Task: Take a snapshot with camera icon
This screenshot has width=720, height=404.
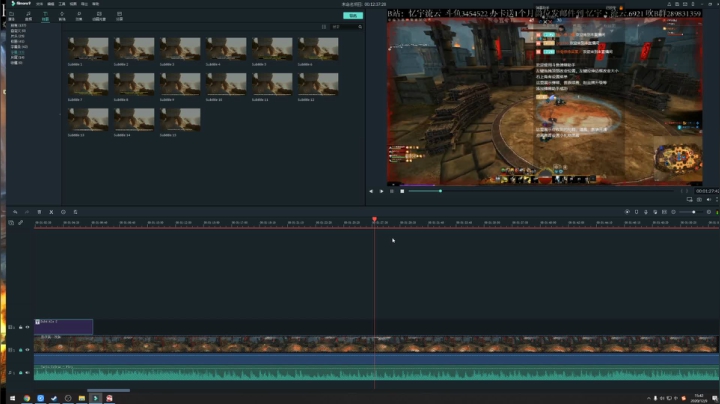Action: 699,200
